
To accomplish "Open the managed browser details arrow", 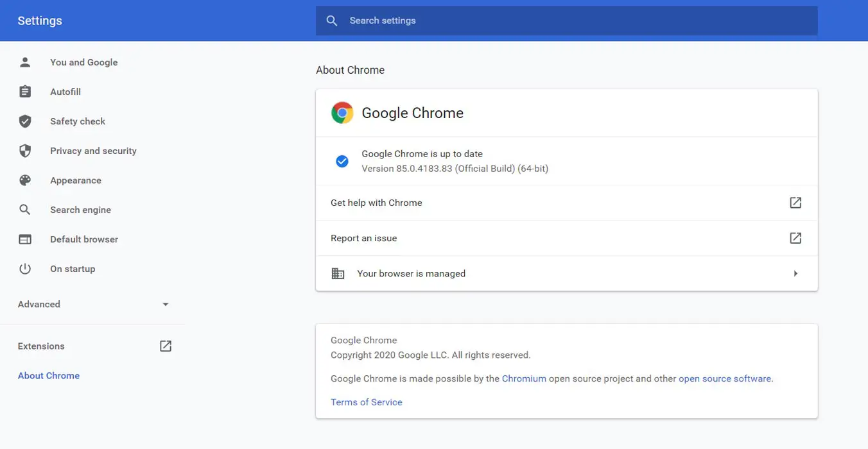I will [x=795, y=273].
